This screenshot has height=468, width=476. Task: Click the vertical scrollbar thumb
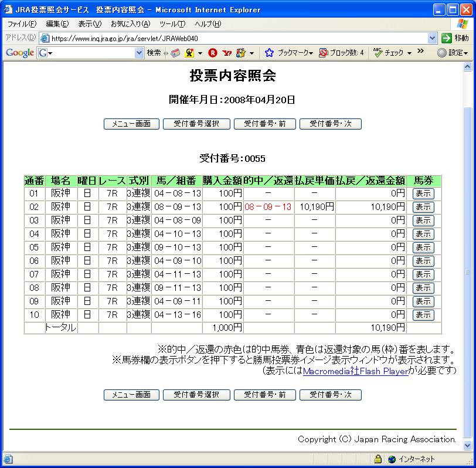[468, 272]
